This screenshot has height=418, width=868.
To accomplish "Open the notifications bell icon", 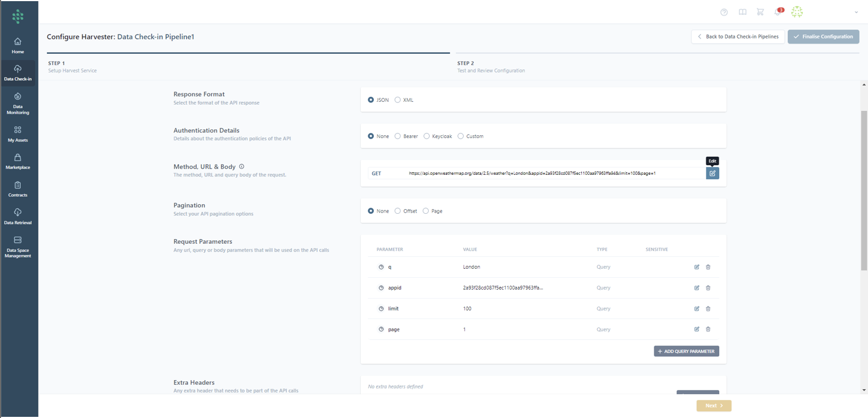I will point(778,12).
